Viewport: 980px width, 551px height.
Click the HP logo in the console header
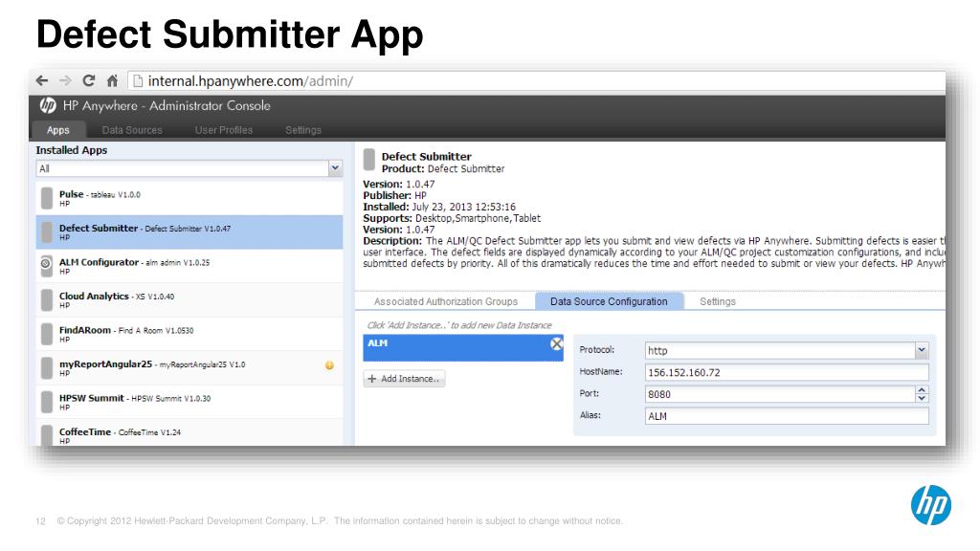48,105
